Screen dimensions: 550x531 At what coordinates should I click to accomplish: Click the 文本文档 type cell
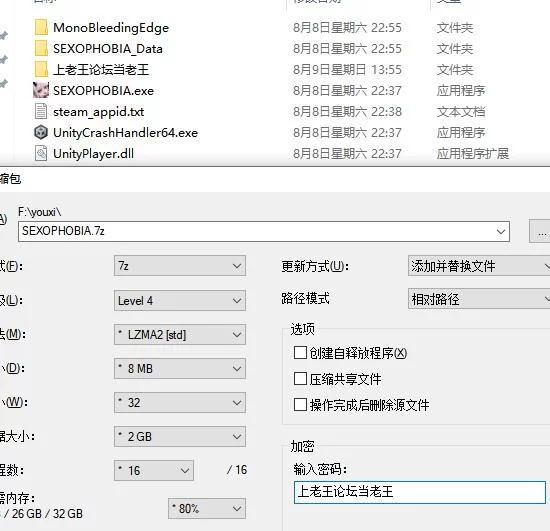coord(461,112)
